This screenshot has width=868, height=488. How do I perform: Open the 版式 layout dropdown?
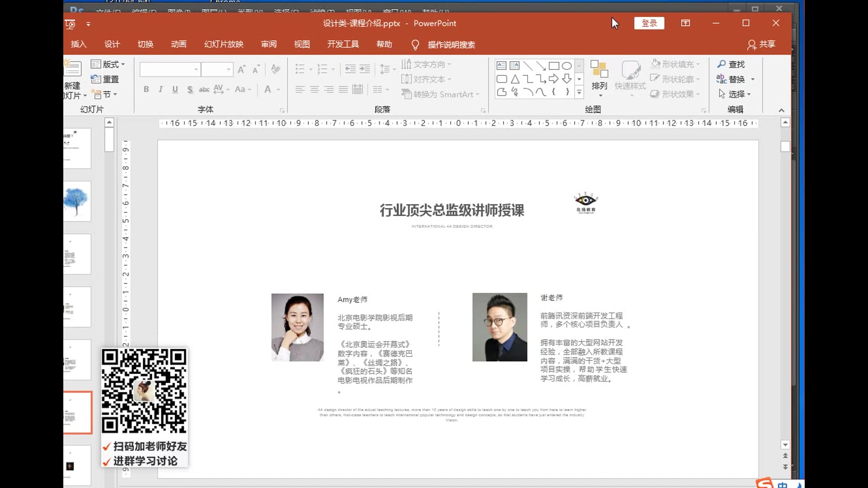[x=108, y=64]
